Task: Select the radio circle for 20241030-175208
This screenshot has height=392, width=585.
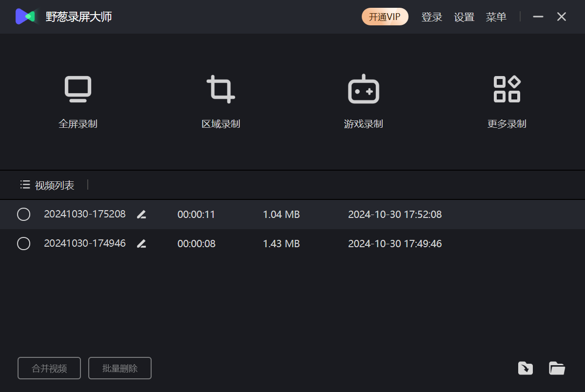Action: coord(23,215)
